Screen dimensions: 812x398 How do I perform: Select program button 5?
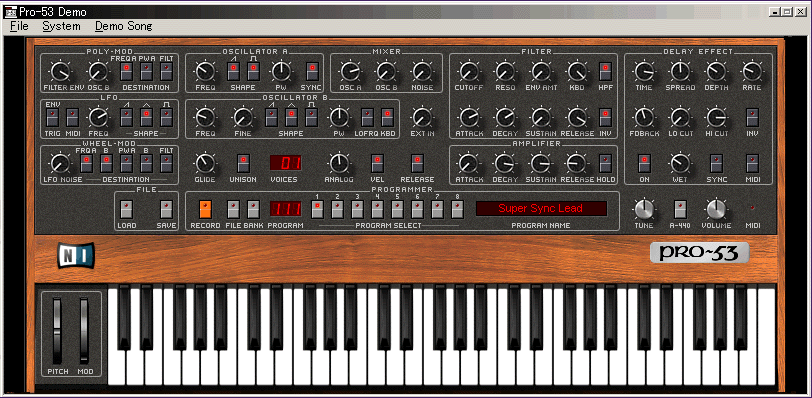tap(397, 209)
